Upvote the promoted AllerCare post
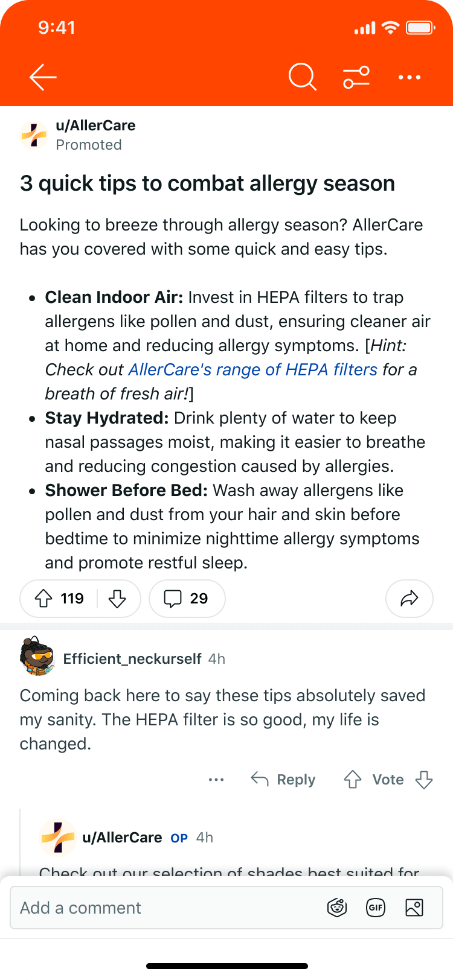Screen dimensions: 453x980 (44, 598)
